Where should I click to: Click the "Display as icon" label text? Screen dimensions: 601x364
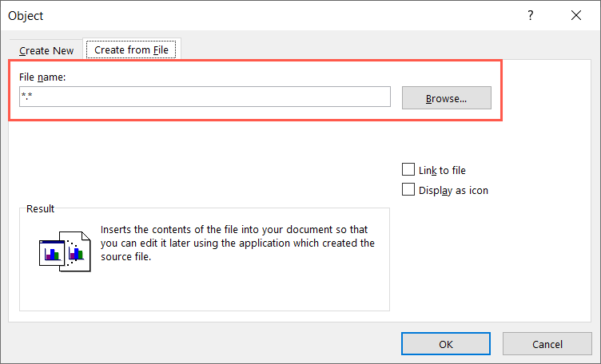pyautogui.click(x=455, y=190)
